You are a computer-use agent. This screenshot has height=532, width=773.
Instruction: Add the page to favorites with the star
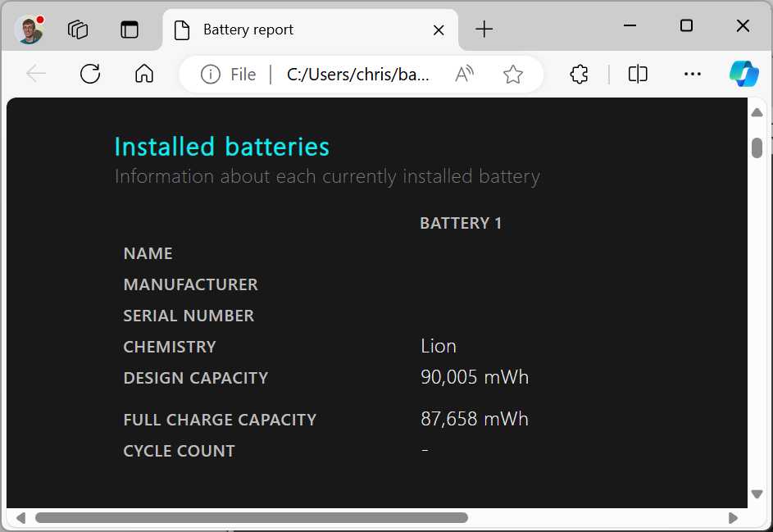513,74
